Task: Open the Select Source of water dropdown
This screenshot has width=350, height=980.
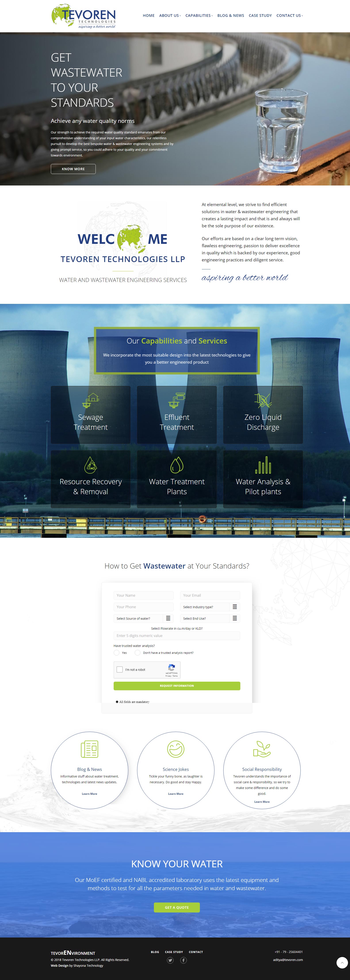Action: point(143,618)
